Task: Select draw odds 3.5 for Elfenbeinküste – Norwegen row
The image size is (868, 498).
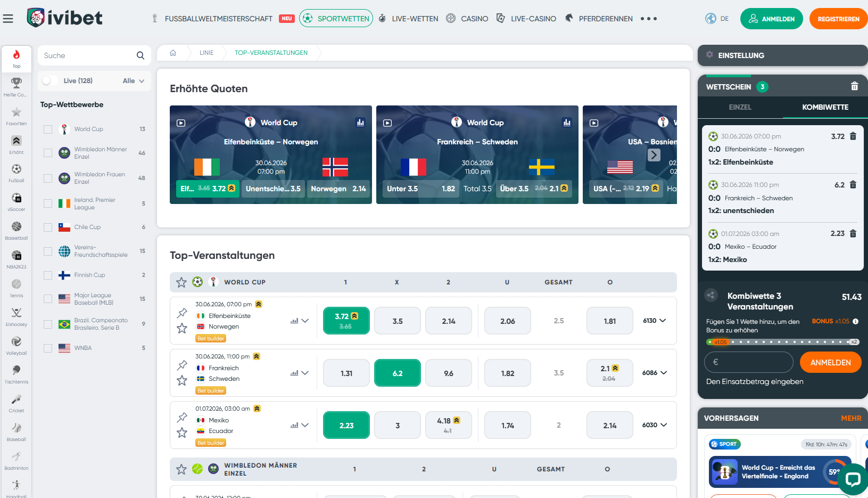Action: [x=398, y=321]
